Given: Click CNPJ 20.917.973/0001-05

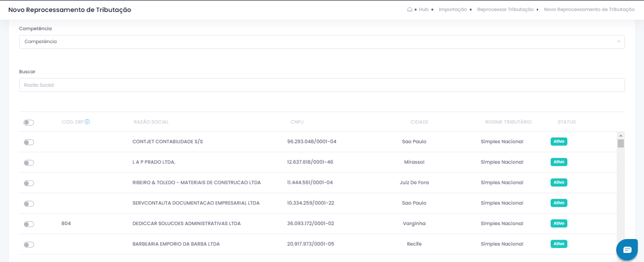Looking at the screenshot, I should click(x=311, y=244).
